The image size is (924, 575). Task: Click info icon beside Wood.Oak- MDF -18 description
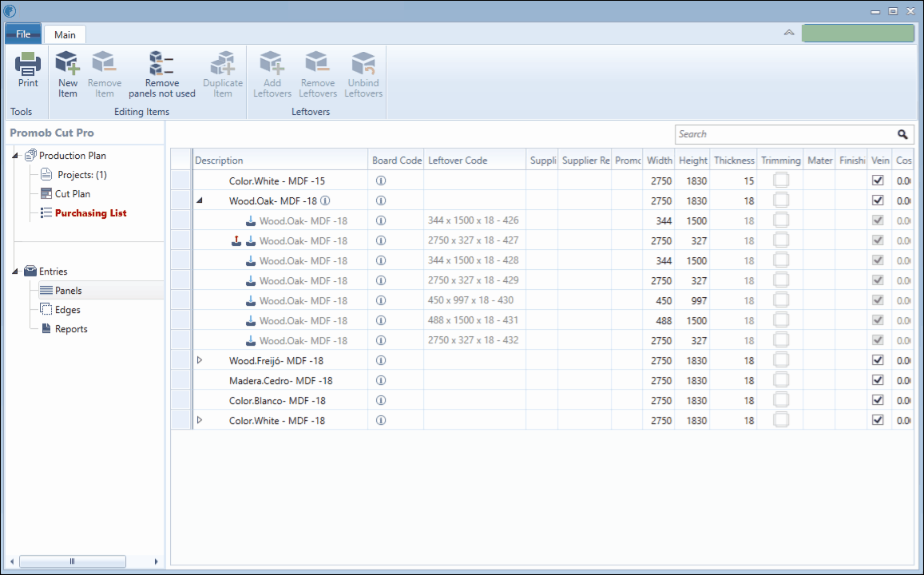[325, 201]
